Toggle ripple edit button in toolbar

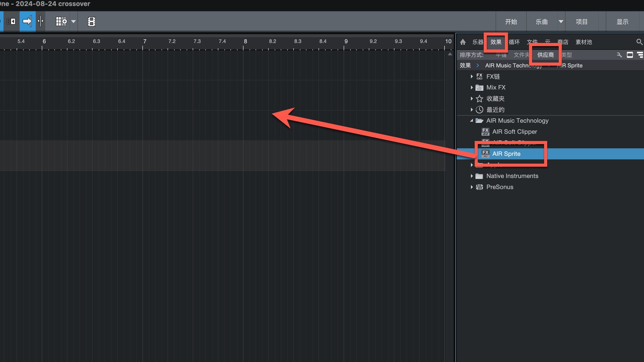pyautogui.click(x=11, y=21)
